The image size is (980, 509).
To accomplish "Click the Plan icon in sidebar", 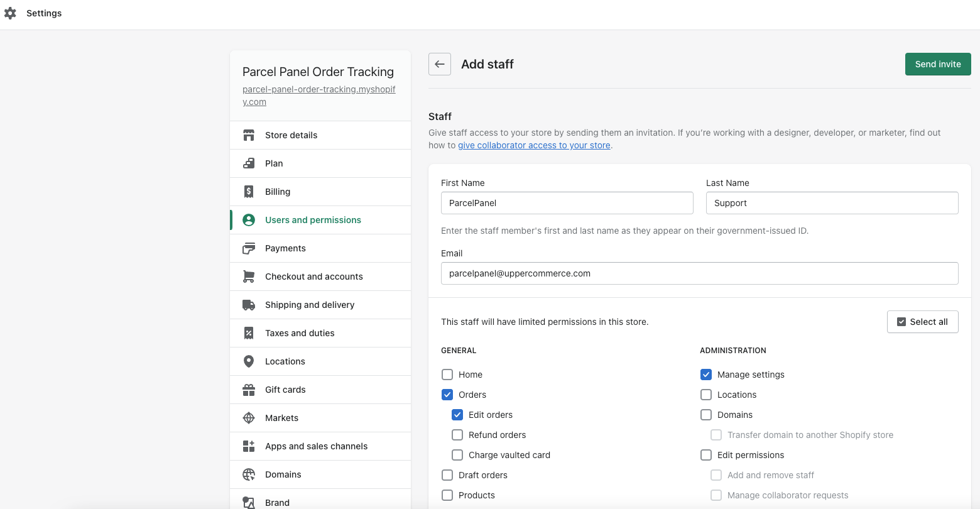I will [x=249, y=163].
